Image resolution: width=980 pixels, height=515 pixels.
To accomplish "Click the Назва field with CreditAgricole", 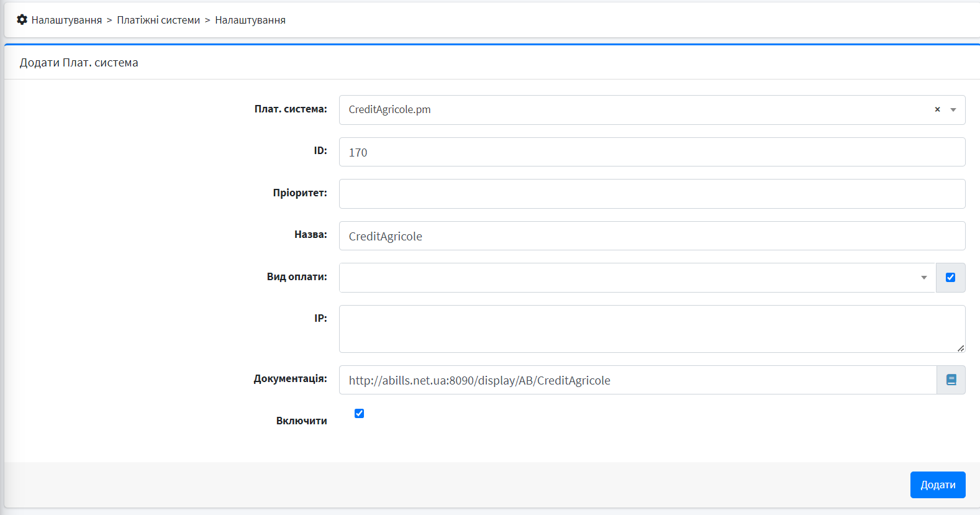I will pyautogui.click(x=652, y=236).
